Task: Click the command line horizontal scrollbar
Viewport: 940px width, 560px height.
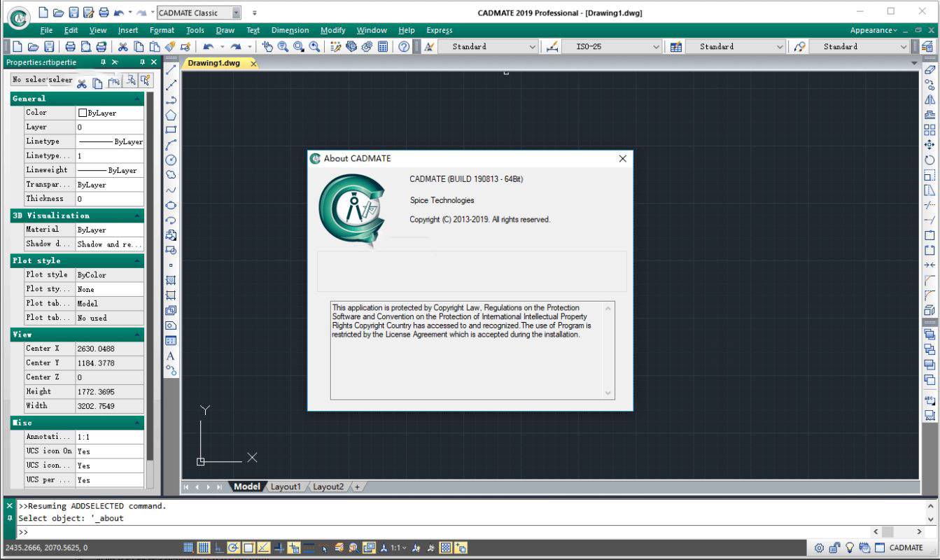Action: [x=897, y=532]
